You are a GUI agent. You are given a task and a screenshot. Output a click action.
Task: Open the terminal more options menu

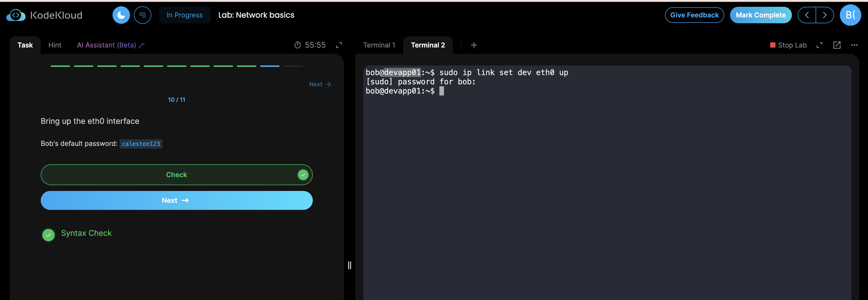point(854,45)
